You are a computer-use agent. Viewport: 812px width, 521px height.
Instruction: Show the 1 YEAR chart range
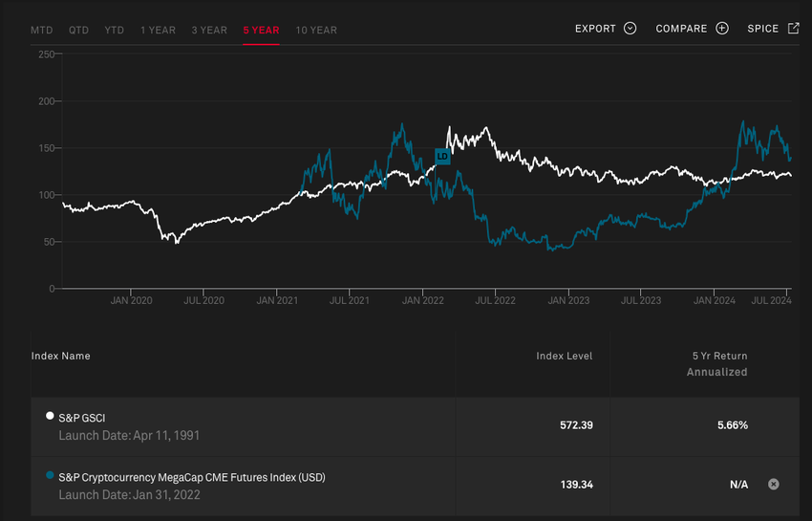[158, 30]
